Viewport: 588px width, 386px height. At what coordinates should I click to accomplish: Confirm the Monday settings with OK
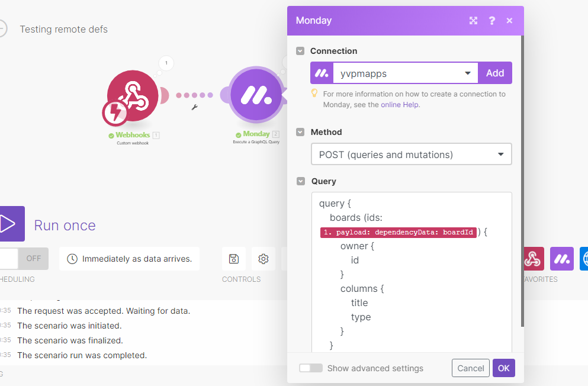click(x=504, y=368)
